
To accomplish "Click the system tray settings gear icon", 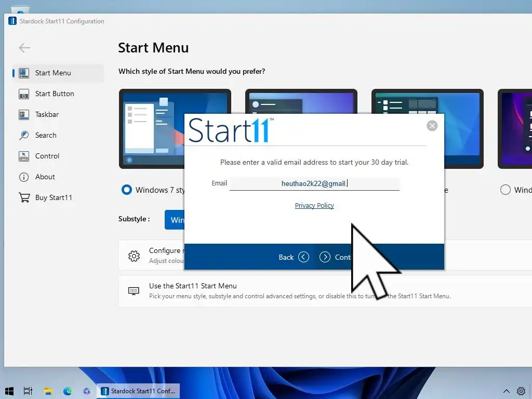I will click(x=521, y=391).
